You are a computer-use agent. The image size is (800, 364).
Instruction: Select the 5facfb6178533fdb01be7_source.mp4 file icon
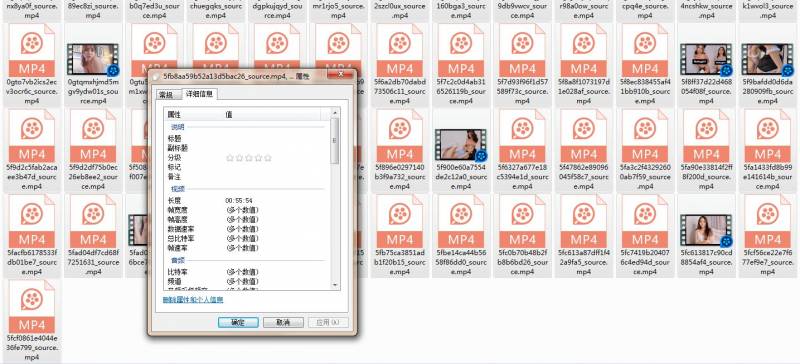(32, 221)
